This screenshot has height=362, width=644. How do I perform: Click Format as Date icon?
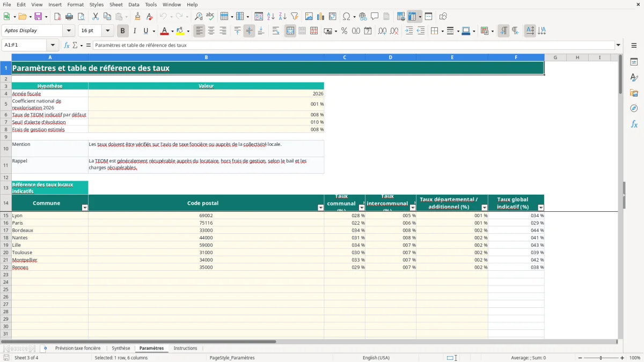(x=368, y=31)
